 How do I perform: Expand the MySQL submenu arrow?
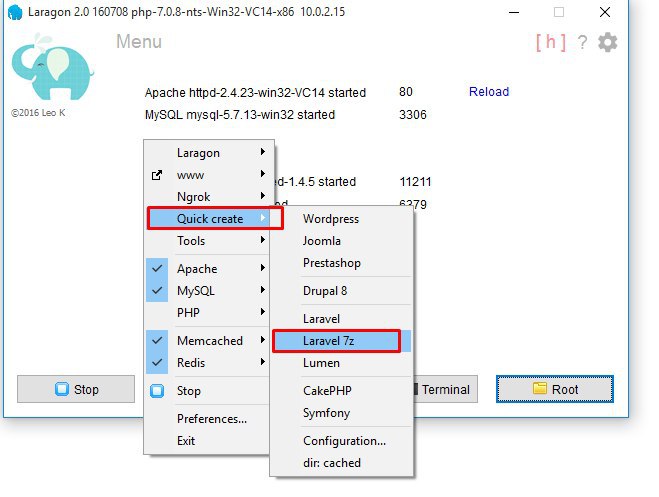point(263,289)
